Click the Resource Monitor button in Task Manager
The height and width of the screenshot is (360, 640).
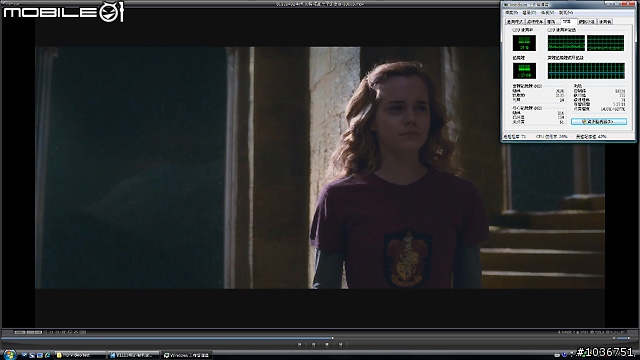(599, 122)
